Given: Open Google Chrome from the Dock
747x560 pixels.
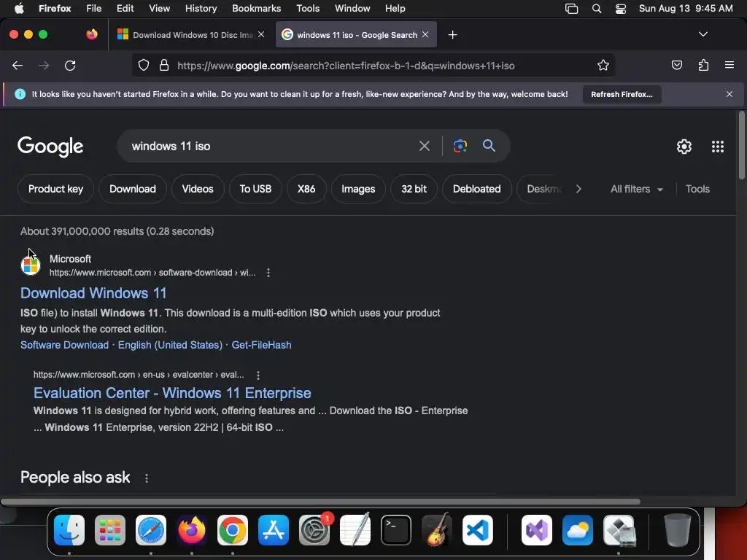Looking at the screenshot, I should point(233,530).
